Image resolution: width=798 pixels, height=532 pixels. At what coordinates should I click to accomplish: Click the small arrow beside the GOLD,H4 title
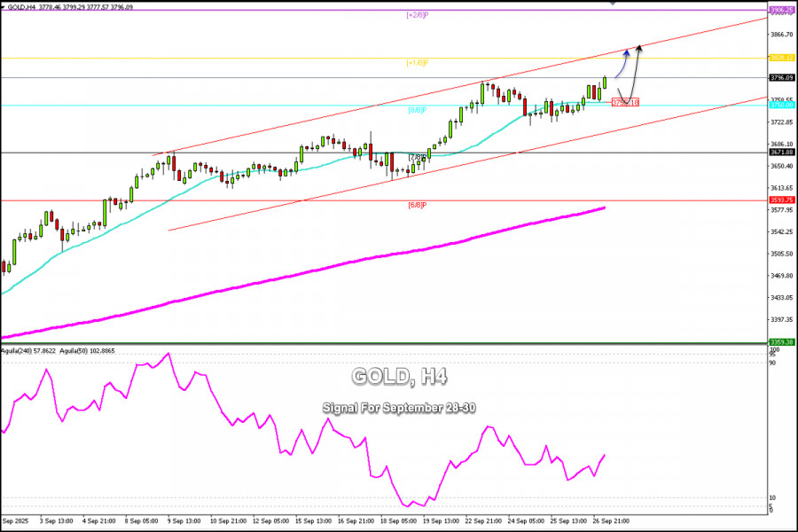(4, 6)
